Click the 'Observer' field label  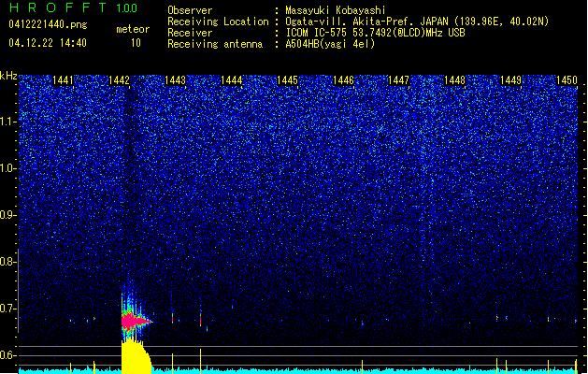[x=190, y=10]
